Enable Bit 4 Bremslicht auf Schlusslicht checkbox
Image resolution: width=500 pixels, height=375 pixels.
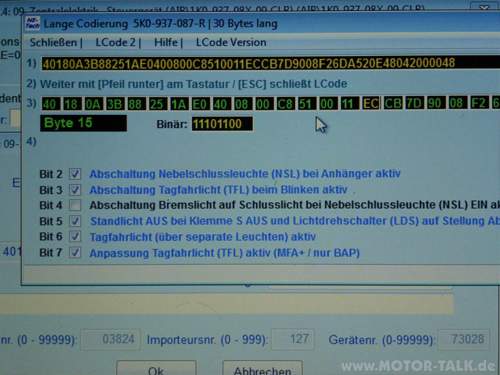[75, 205]
